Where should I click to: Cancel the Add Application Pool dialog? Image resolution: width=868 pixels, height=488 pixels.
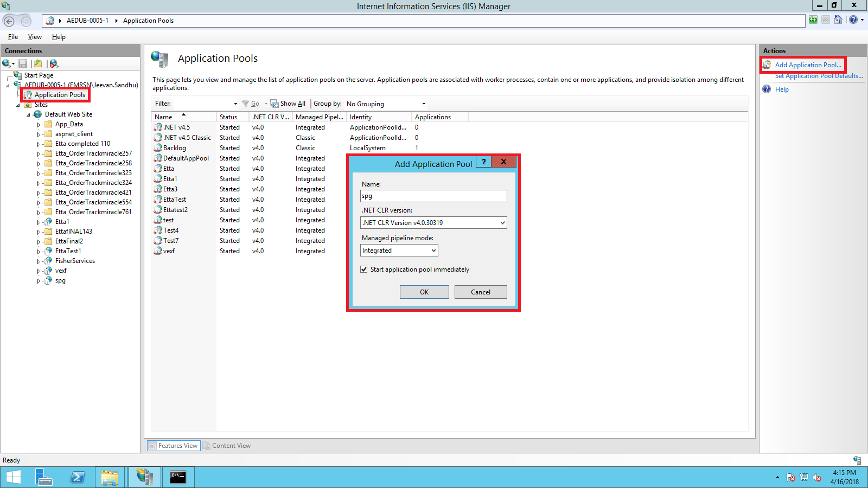pos(481,292)
